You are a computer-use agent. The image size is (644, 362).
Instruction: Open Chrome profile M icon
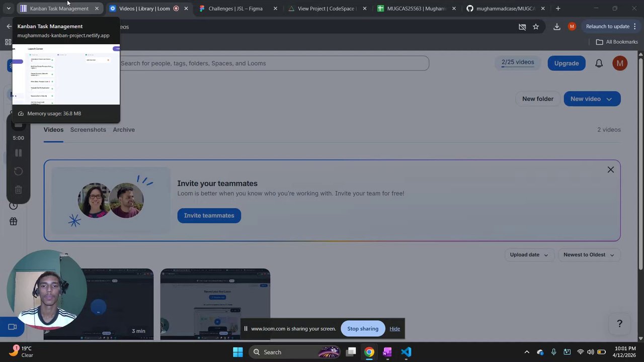click(572, 27)
